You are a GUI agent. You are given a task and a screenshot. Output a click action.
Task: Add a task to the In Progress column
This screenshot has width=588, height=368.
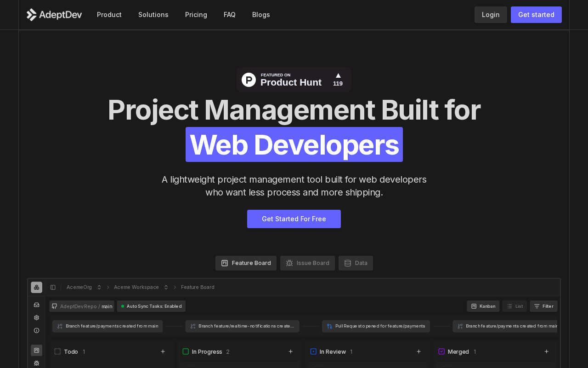(290, 351)
